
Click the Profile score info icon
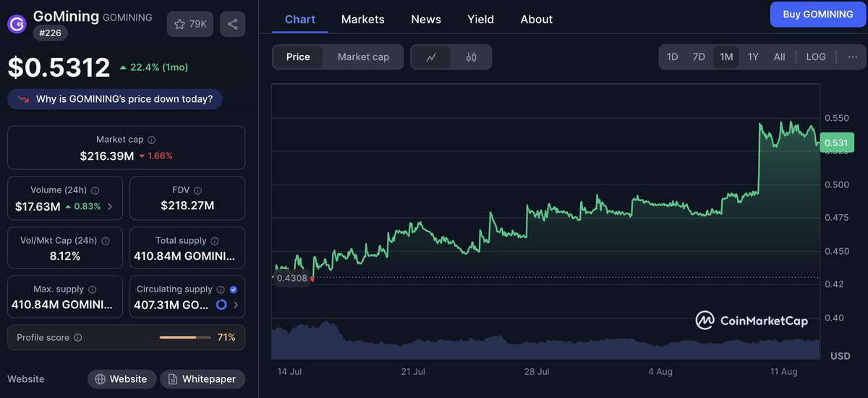click(x=78, y=337)
